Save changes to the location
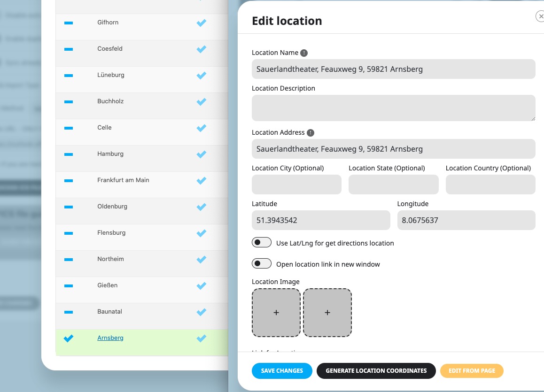Screen dimensions: 544x392 [282, 371]
